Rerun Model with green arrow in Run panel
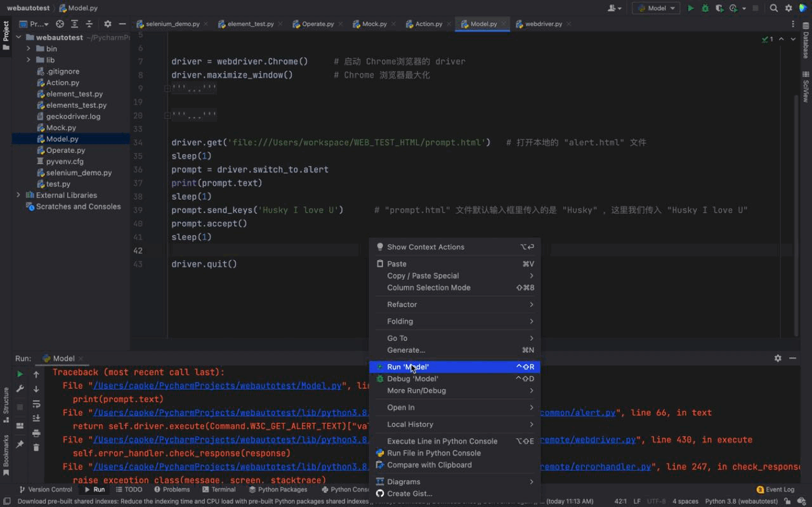812x507 pixels. click(20, 374)
